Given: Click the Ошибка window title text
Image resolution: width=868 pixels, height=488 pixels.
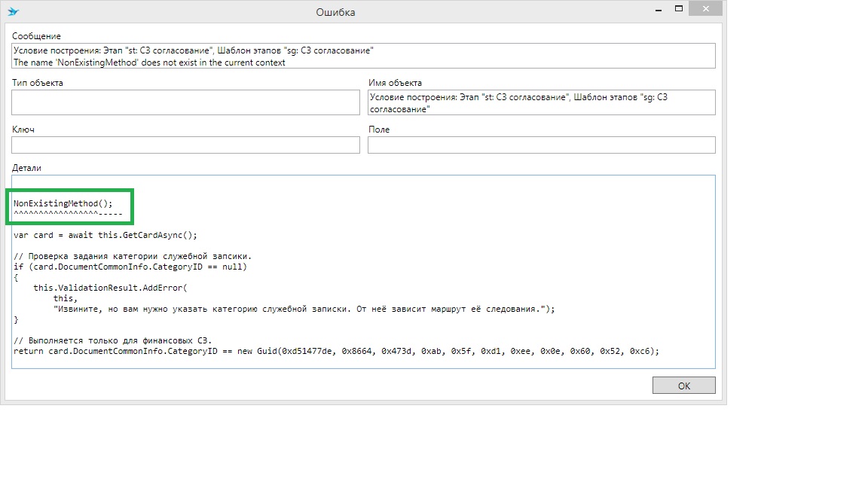Looking at the screenshot, I should tap(336, 12).
